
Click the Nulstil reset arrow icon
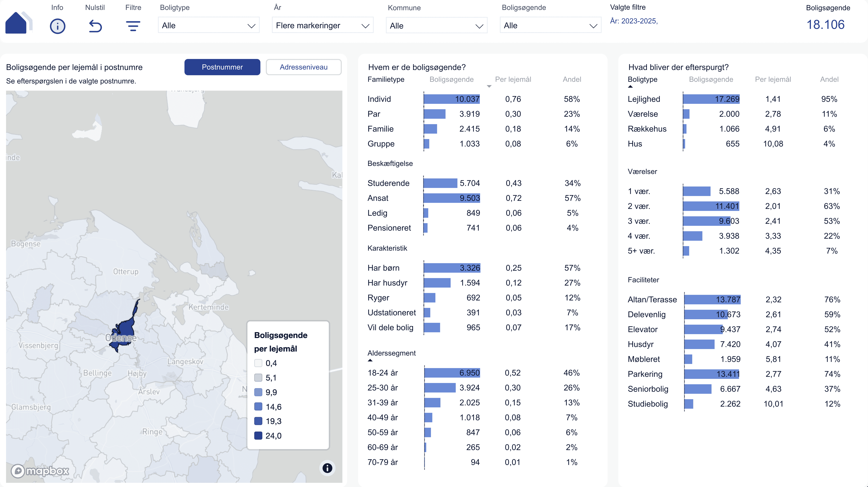[x=95, y=26]
